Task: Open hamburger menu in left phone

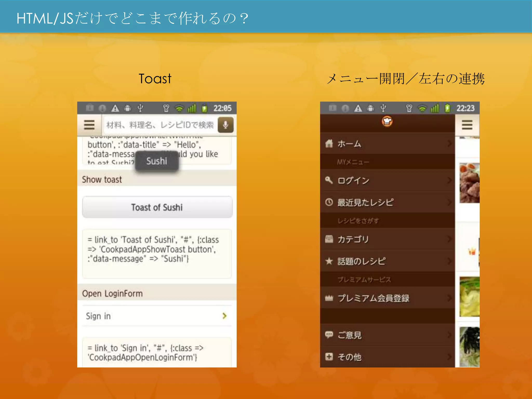Action: 89,125
